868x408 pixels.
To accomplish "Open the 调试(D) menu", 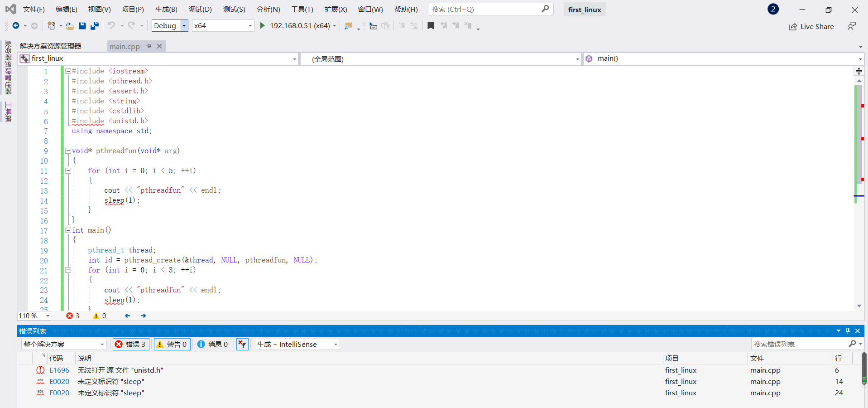I will click(200, 10).
